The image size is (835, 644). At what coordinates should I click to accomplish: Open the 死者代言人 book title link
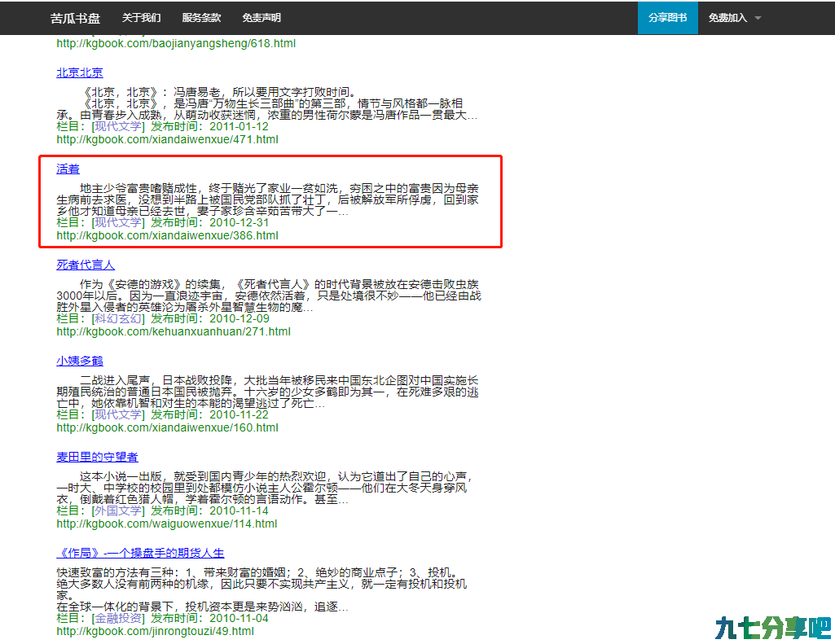pos(86,265)
